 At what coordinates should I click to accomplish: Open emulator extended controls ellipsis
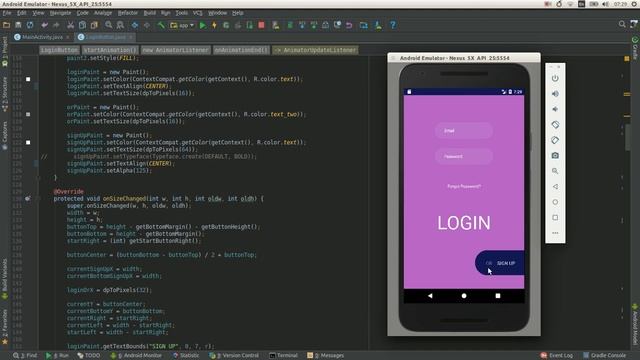click(x=555, y=233)
